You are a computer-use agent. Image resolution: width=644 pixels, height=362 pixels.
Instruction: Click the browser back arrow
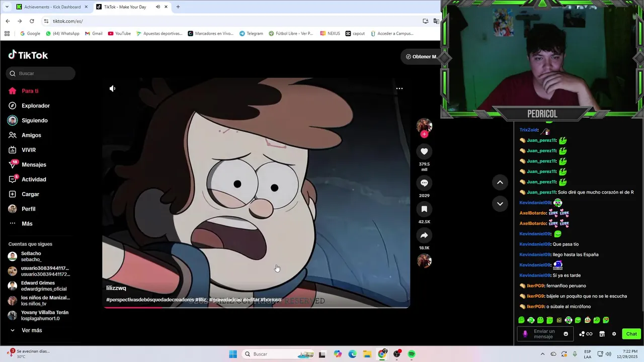8,21
